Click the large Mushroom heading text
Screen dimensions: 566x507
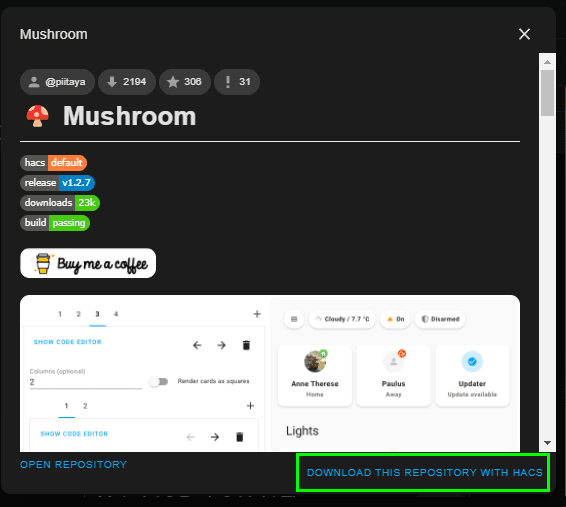pyautogui.click(x=129, y=116)
